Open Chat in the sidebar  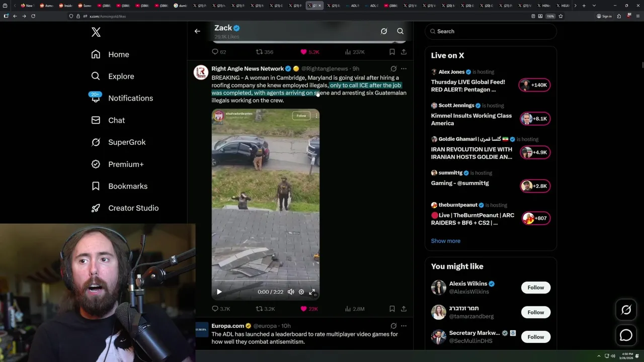(108, 120)
